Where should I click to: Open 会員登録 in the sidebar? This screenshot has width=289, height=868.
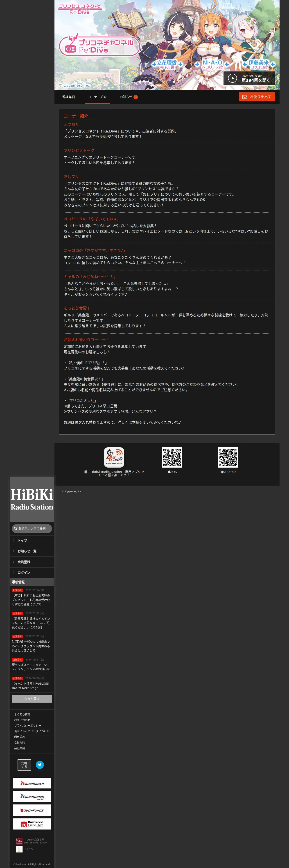pyautogui.click(x=32, y=562)
